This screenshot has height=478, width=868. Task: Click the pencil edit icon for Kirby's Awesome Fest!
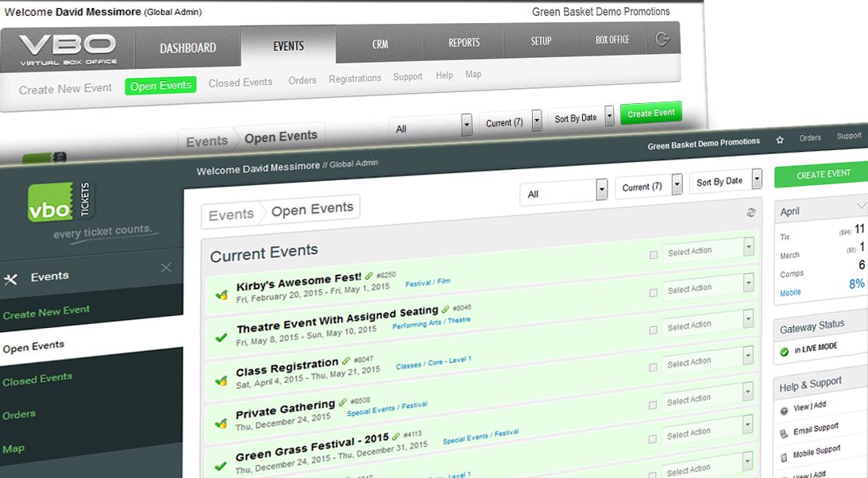coord(368,276)
